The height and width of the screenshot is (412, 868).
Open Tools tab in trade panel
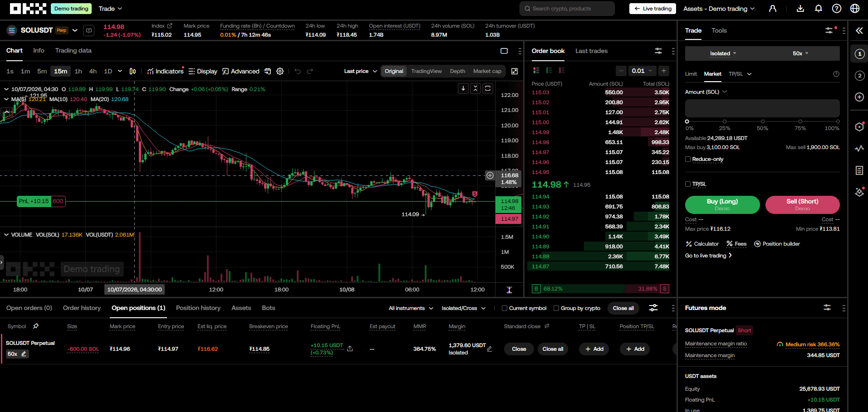pyautogui.click(x=719, y=30)
